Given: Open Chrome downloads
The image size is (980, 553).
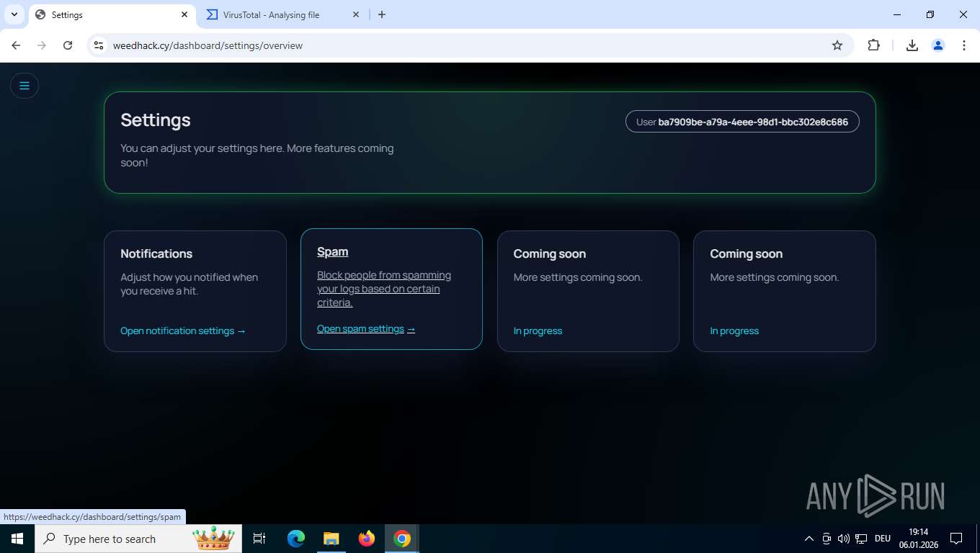Looking at the screenshot, I should click(x=912, y=45).
